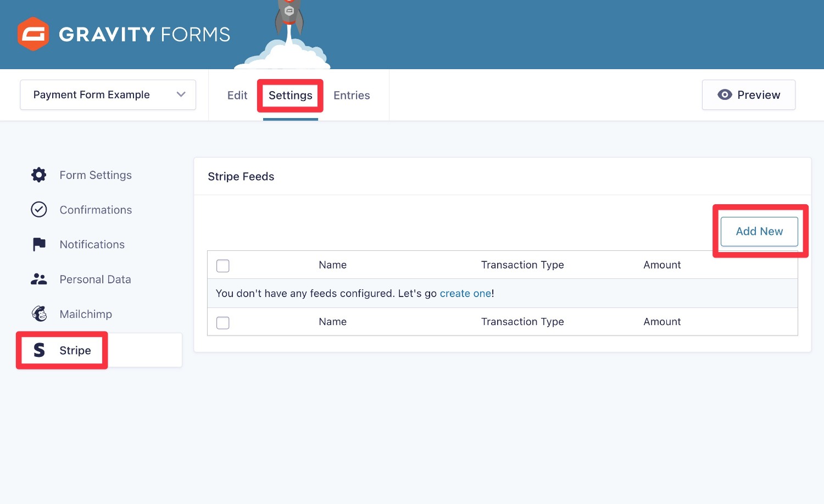Screen dimensions: 824x504
Task: Click the Add New feed button
Action: pyautogui.click(x=759, y=231)
